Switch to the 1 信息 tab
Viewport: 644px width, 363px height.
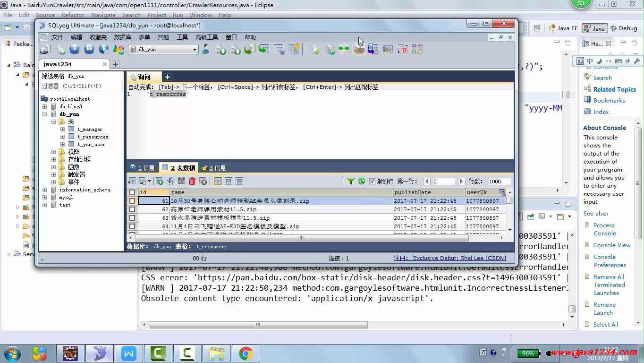[142, 168]
